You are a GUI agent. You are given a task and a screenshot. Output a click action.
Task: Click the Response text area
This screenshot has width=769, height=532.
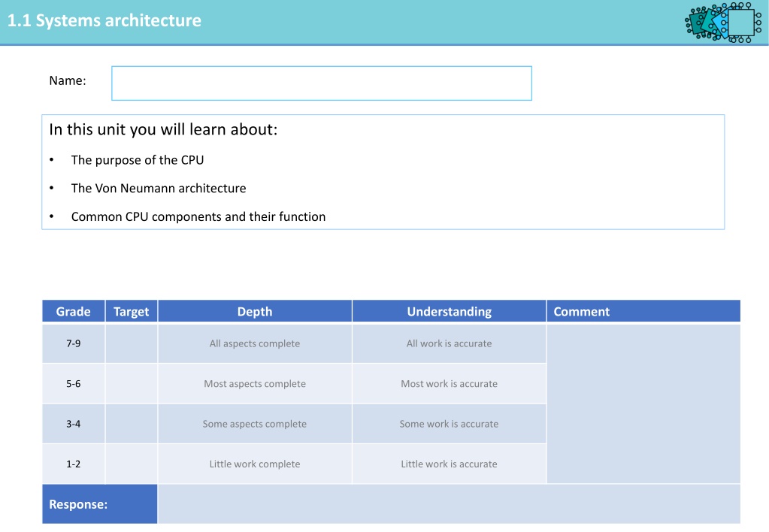(449, 504)
